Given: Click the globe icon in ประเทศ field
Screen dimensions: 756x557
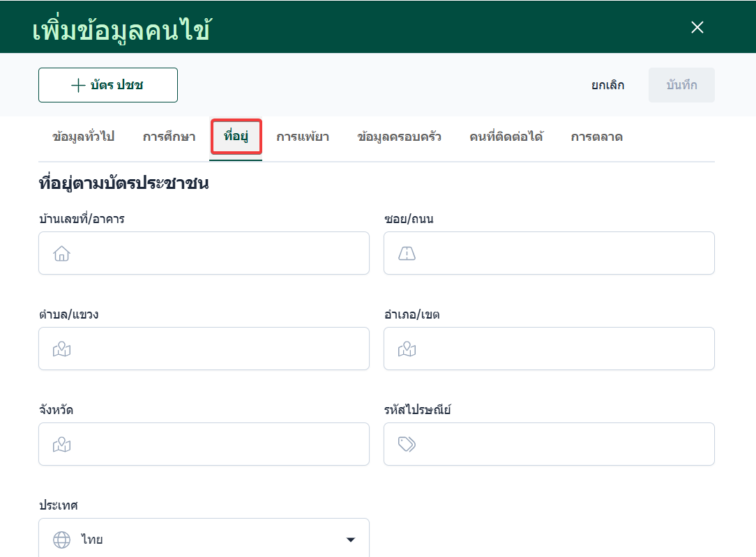Looking at the screenshot, I should pyautogui.click(x=62, y=540).
